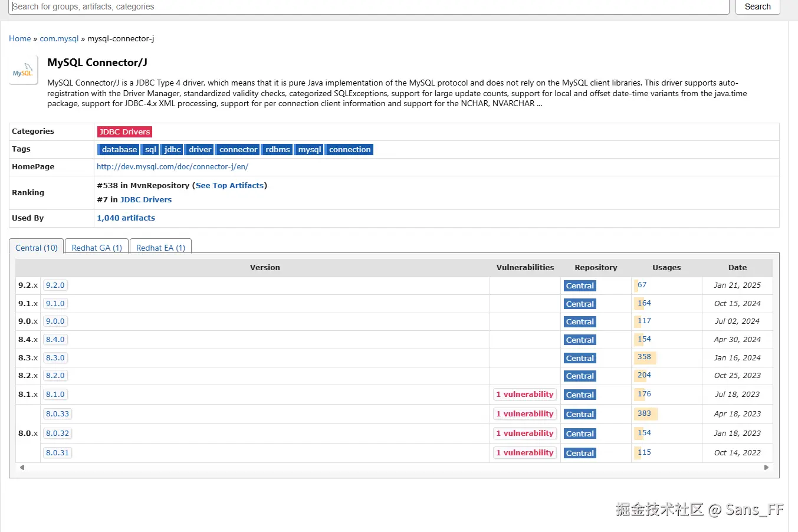The width and height of the screenshot is (798, 532).
Task: Click Central repository badge for 8.0.33
Action: point(580,415)
